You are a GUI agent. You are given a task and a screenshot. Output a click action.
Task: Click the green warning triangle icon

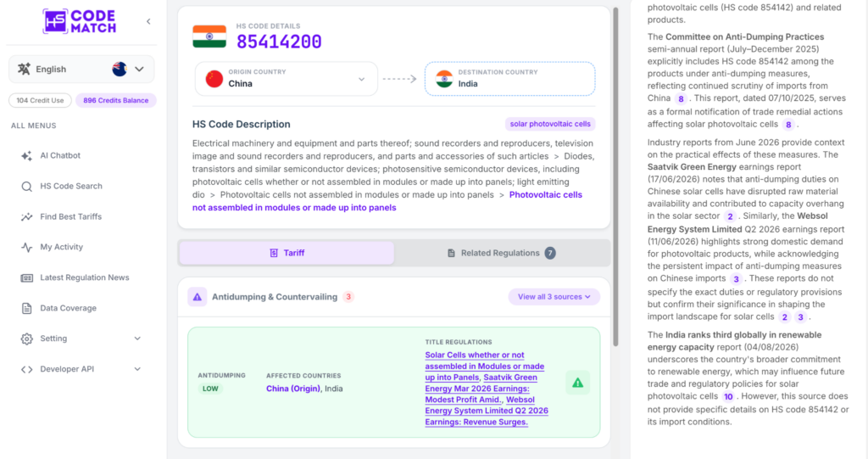click(577, 383)
